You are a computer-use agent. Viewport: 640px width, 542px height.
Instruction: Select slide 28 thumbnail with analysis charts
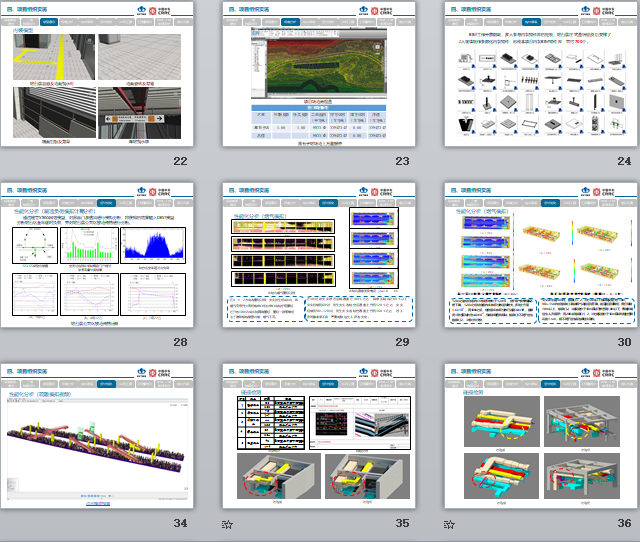96,255
